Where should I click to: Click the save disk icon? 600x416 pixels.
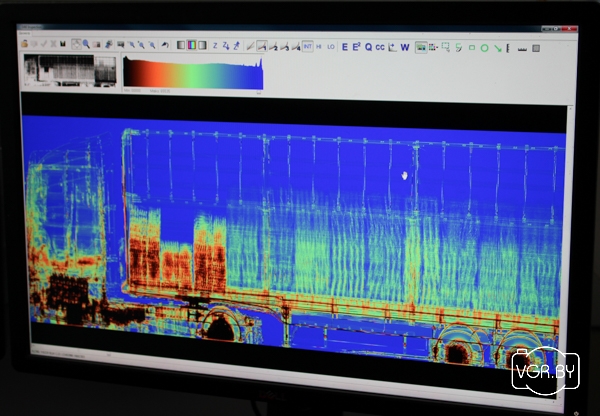point(63,44)
